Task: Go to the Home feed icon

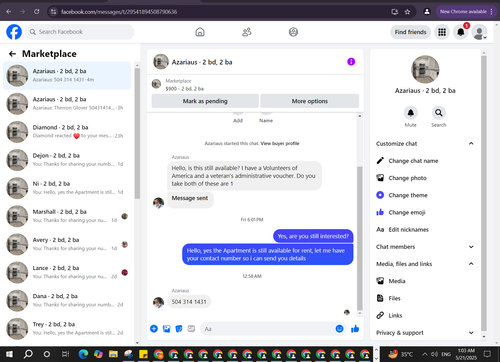Action: [200, 32]
